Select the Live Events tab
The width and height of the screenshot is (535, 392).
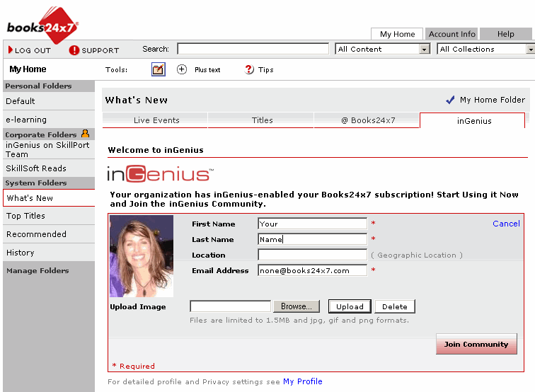click(155, 120)
